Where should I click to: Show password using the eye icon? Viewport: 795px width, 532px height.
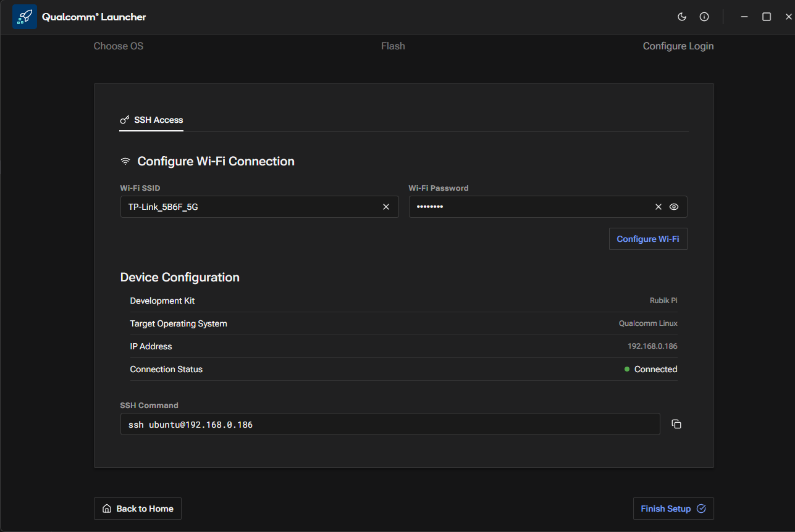pyautogui.click(x=674, y=207)
